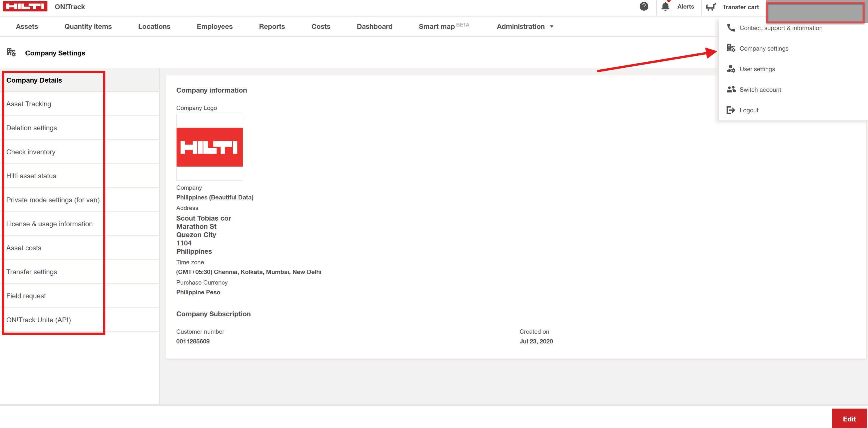The height and width of the screenshot is (428, 868).
Task: Expand the Administration dropdown arrow
Action: click(x=552, y=27)
